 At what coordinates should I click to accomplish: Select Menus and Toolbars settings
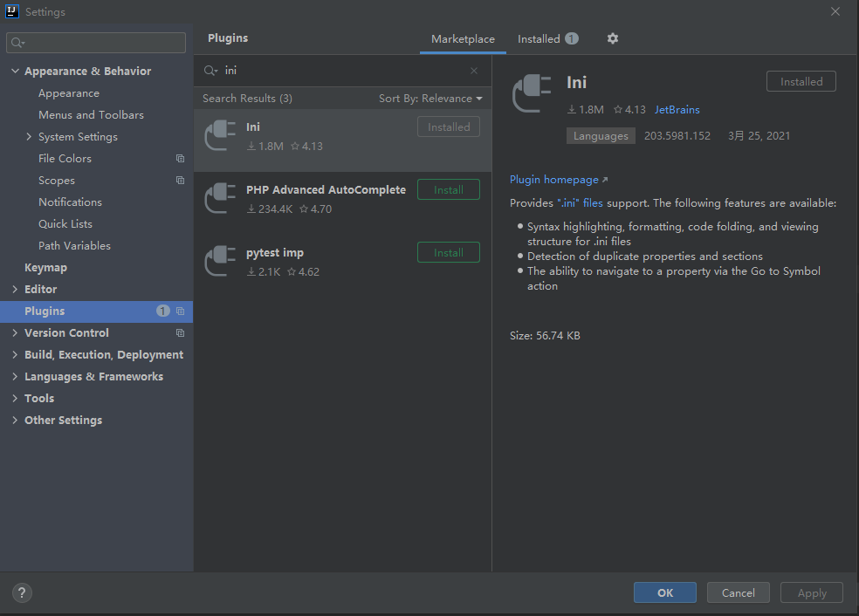point(91,115)
